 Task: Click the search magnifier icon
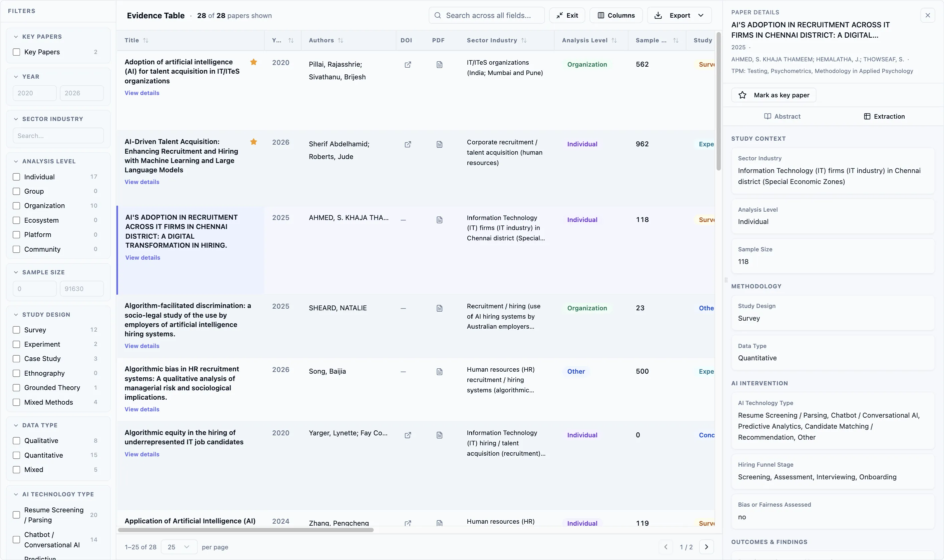[438, 15]
